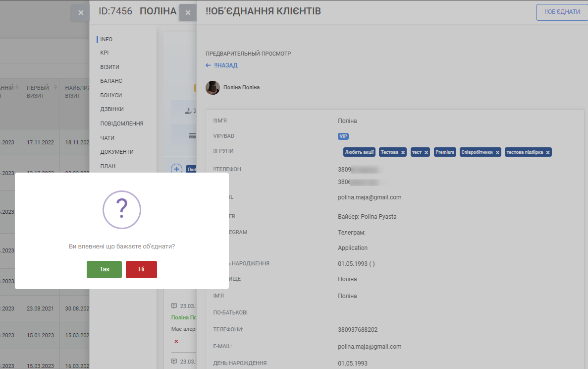Remove the Тестова group tag with its x
Image resolution: width=588 pixels, height=369 pixels.
pyautogui.click(x=403, y=152)
